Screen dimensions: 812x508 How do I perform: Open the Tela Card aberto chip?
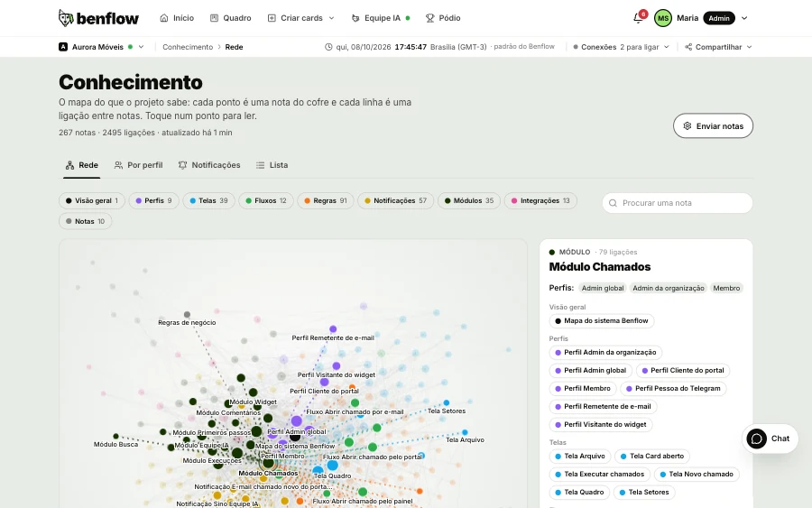coord(652,457)
